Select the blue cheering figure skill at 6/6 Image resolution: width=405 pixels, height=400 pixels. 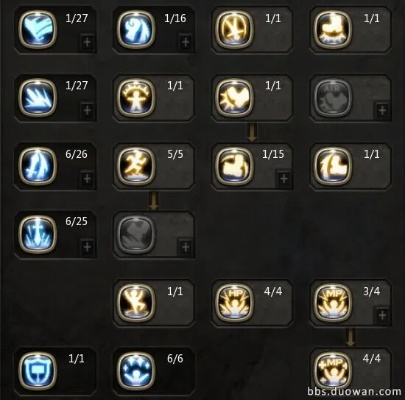pyautogui.click(x=136, y=370)
